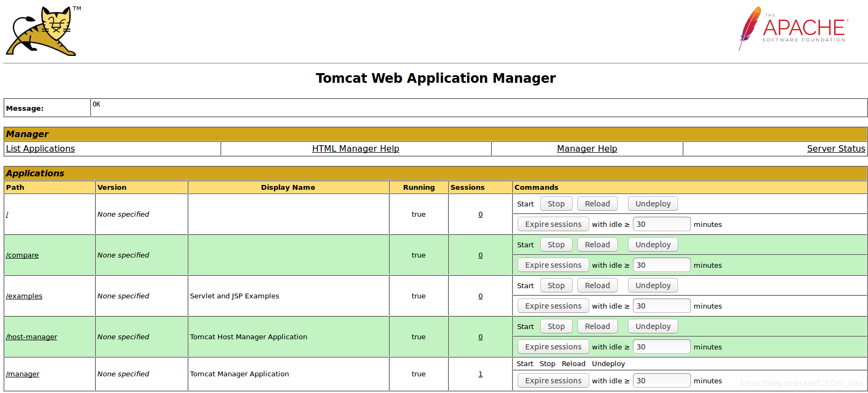Open the /host-manager application link
868x393 pixels.
click(32, 337)
